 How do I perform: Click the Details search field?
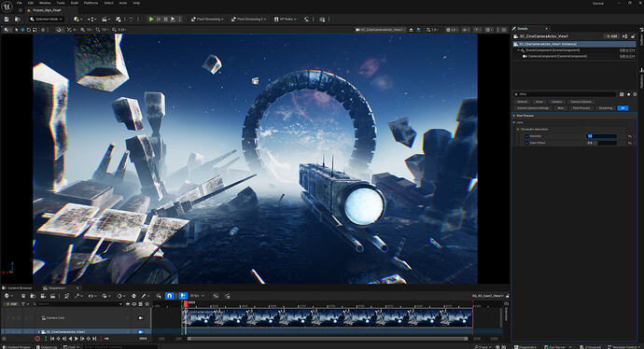[566, 94]
